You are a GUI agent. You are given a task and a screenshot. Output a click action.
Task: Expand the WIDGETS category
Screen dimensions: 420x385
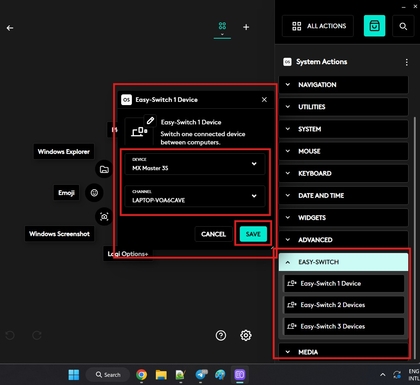[x=343, y=218]
